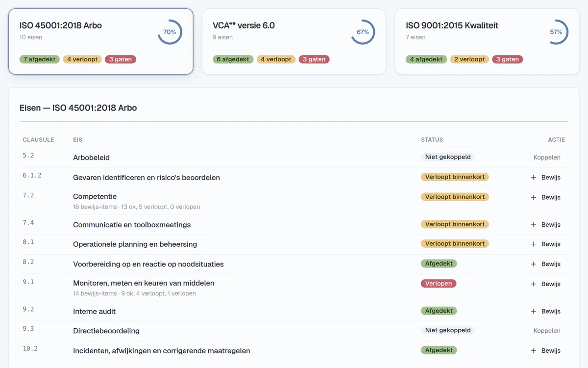Click clause number 9.1
Viewport: 588px width, 368px height.
28,282
